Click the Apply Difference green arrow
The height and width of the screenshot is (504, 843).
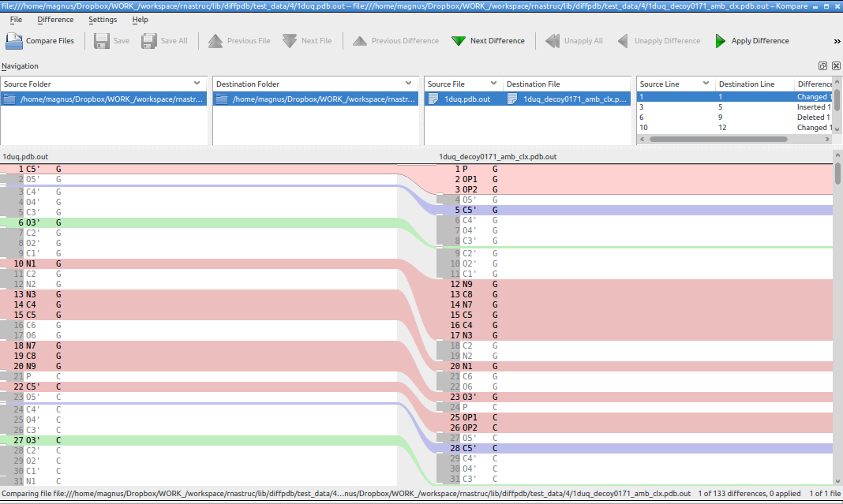tap(720, 41)
